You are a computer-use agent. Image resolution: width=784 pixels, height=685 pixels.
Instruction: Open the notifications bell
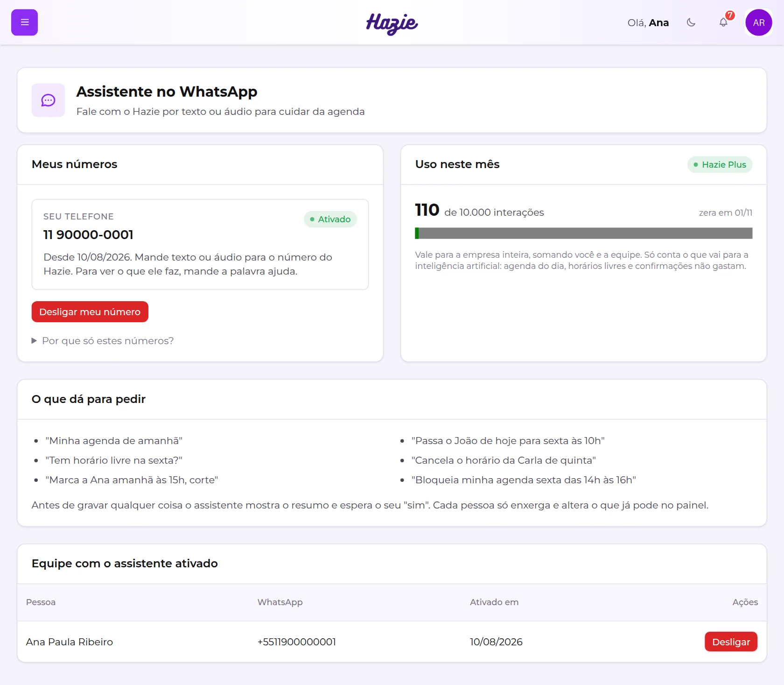tap(723, 22)
